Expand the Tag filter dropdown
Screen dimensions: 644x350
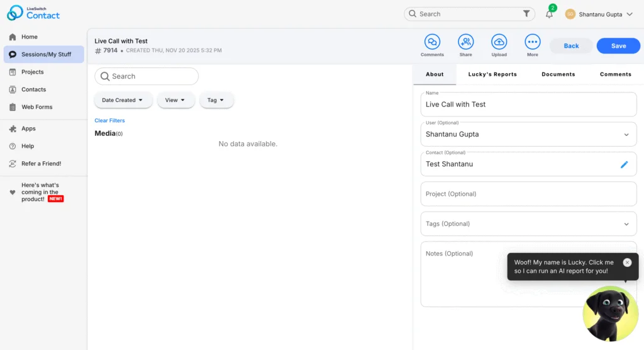[216, 100]
